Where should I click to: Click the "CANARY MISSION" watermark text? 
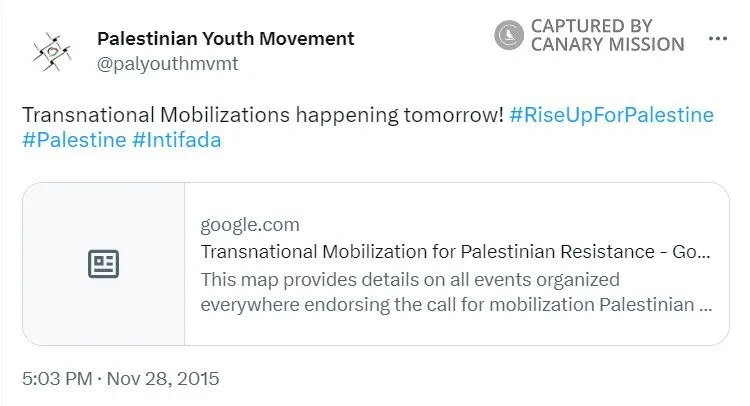click(608, 45)
